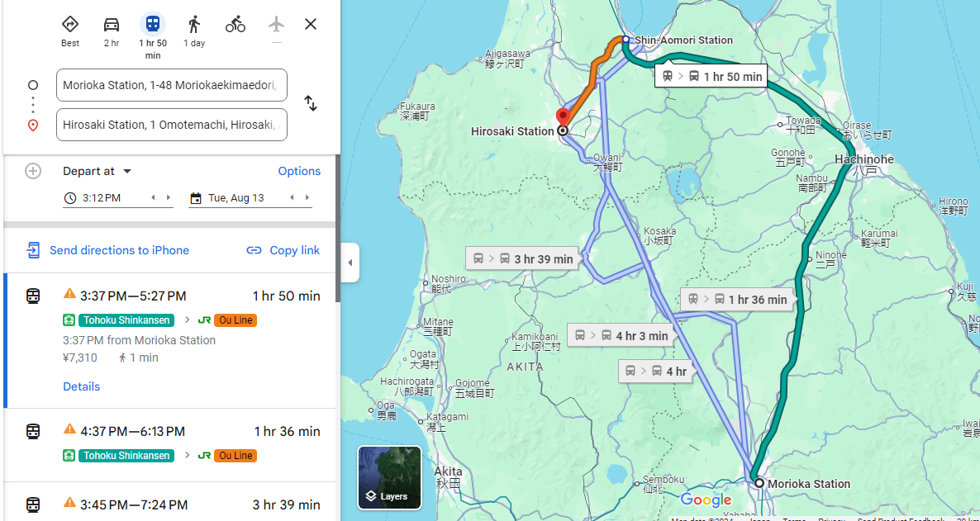Choose the walking mode icon
Viewport: 980px width, 521px height.
(193, 25)
